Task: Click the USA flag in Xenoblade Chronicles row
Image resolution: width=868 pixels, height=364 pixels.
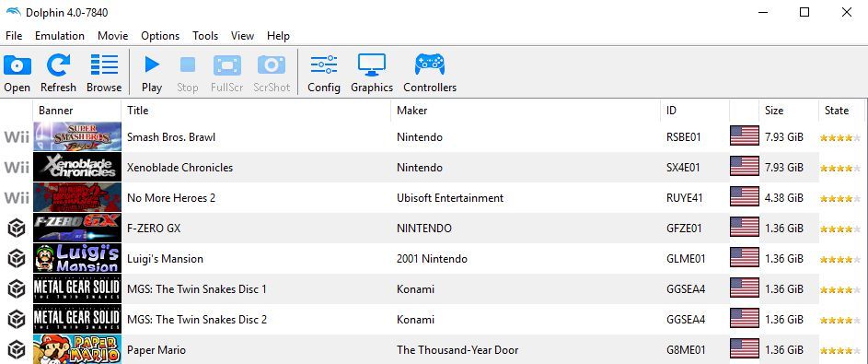Action: [745, 166]
